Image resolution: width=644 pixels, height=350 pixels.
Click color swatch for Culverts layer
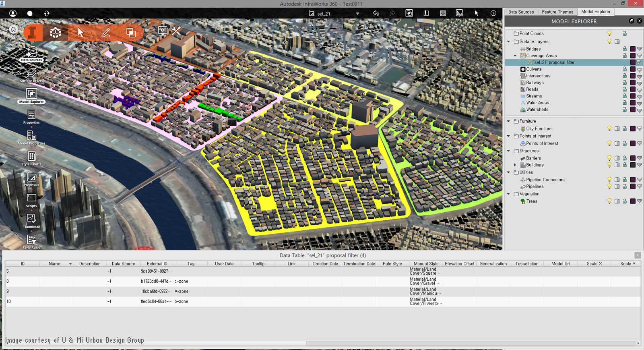[x=632, y=69]
